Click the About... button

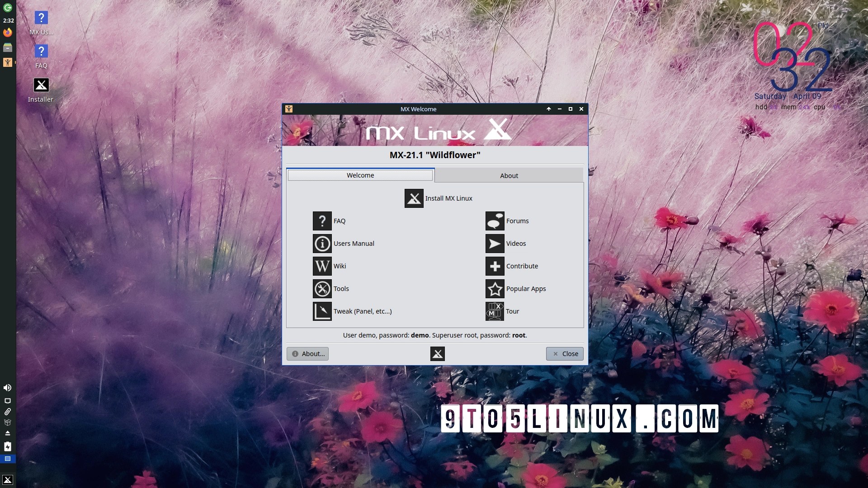coord(307,354)
